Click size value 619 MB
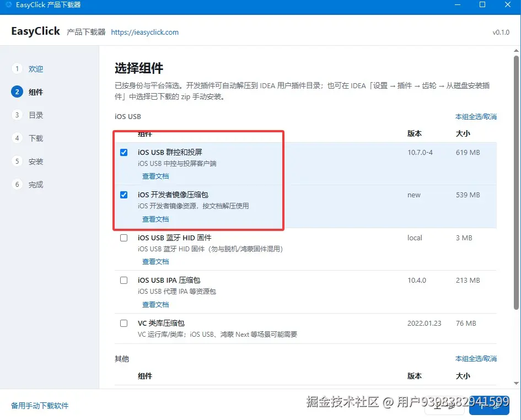This screenshot has height=420, width=521. pyautogui.click(x=468, y=153)
